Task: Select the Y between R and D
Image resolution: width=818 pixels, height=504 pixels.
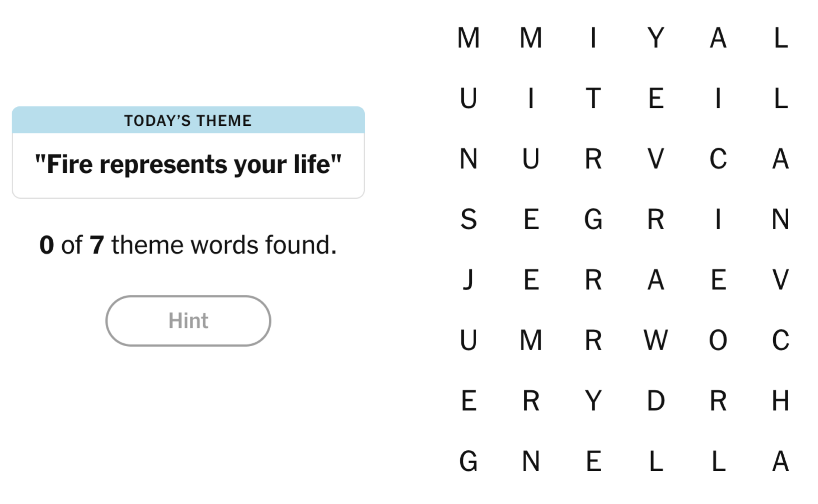Action: click(x=593, y=401)
